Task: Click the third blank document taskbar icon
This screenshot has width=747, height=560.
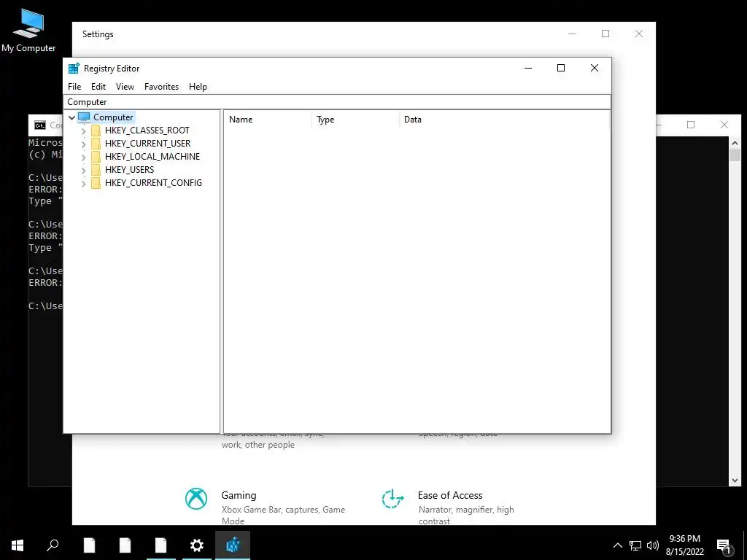Action: (x=161, y=545)
